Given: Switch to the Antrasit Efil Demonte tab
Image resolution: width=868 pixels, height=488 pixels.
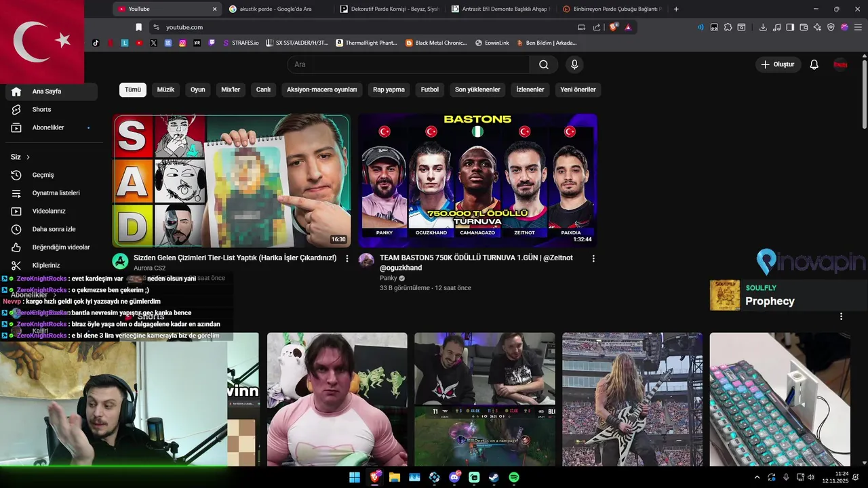Looking at the screenshot, I should coord(500,9).
